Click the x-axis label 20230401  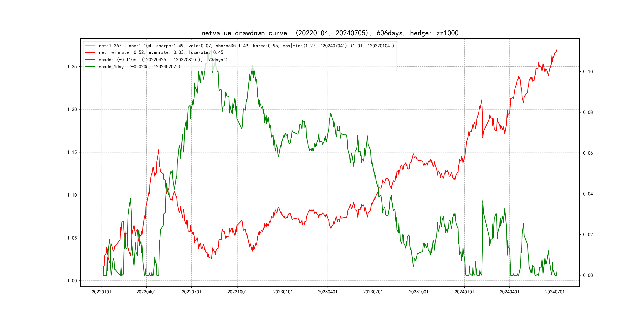(328, 292)
